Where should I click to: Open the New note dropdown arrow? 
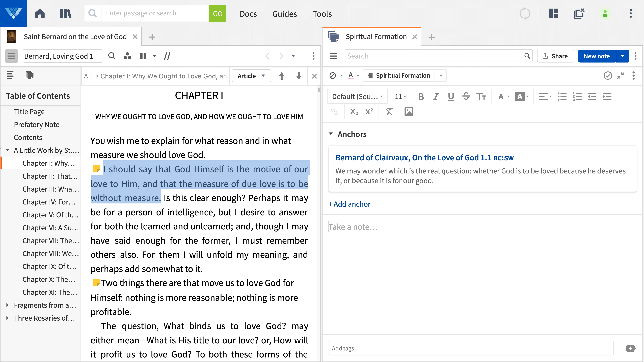pos(623,56)
